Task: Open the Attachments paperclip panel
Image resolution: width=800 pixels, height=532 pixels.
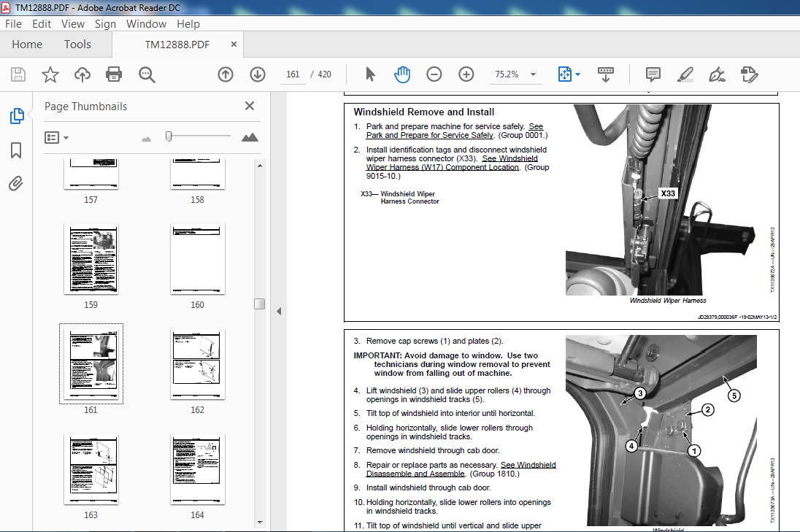Action: coord(16,183)
